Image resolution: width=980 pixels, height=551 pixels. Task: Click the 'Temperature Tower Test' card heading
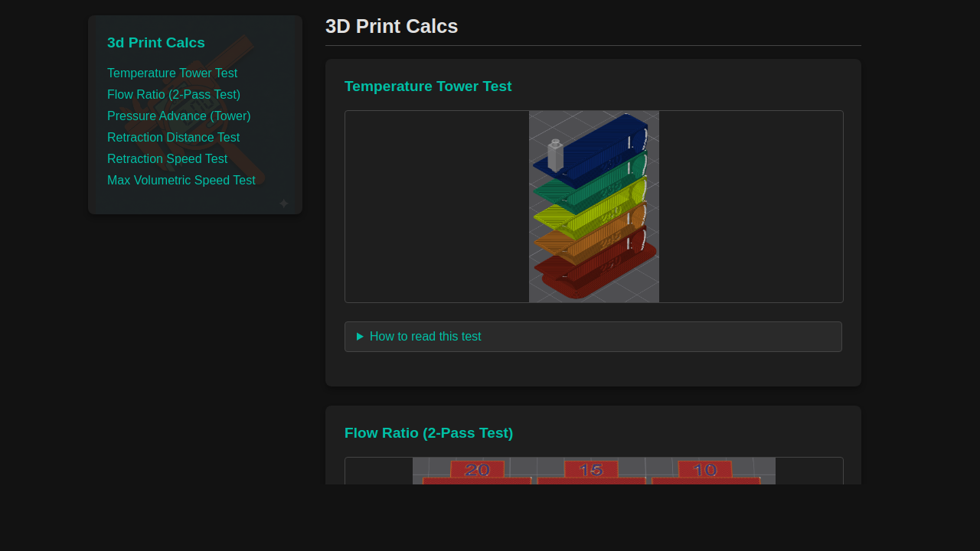428,86
